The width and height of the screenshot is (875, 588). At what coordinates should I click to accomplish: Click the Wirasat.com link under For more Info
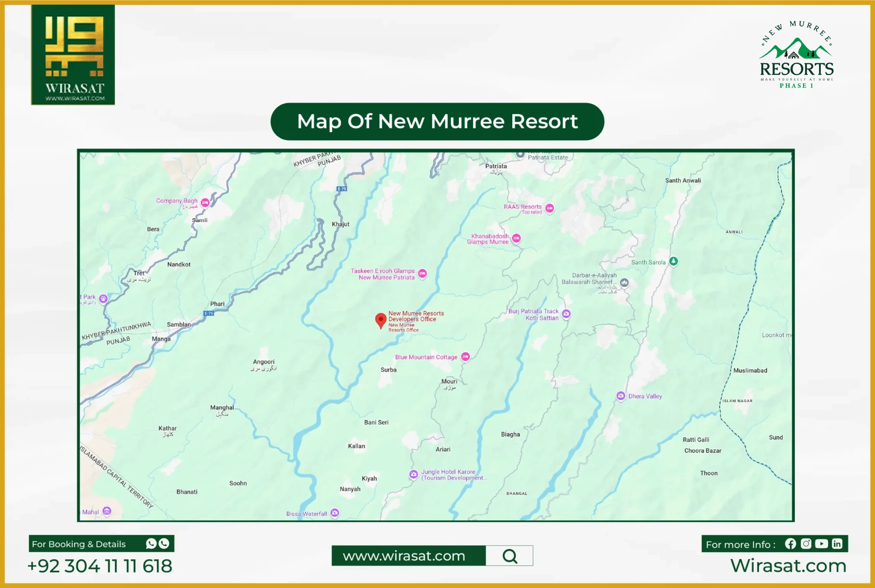(x=788, y=566)
